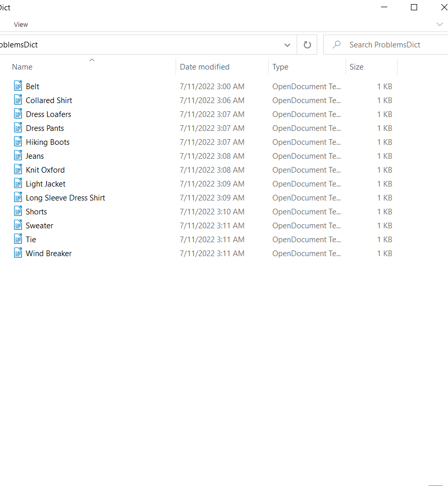Click the Dress Pants document icon
The image size is (448, 486).
[18, 128]
